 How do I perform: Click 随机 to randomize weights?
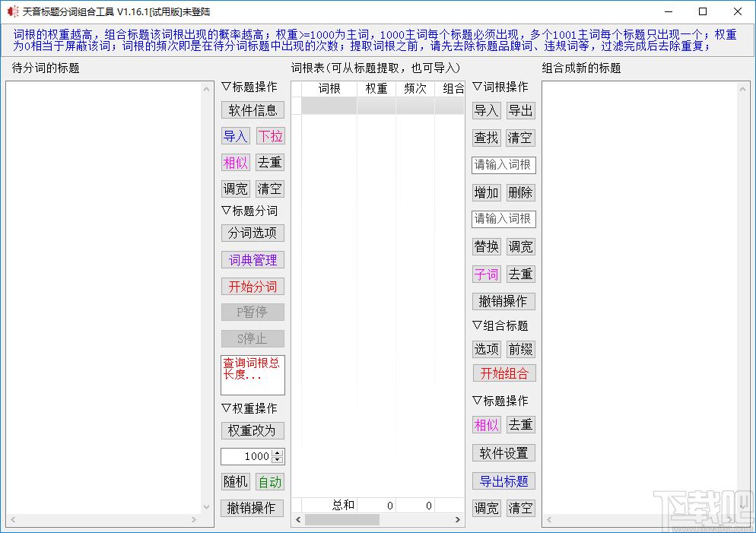pyautogui.click(x=235, y=481)
